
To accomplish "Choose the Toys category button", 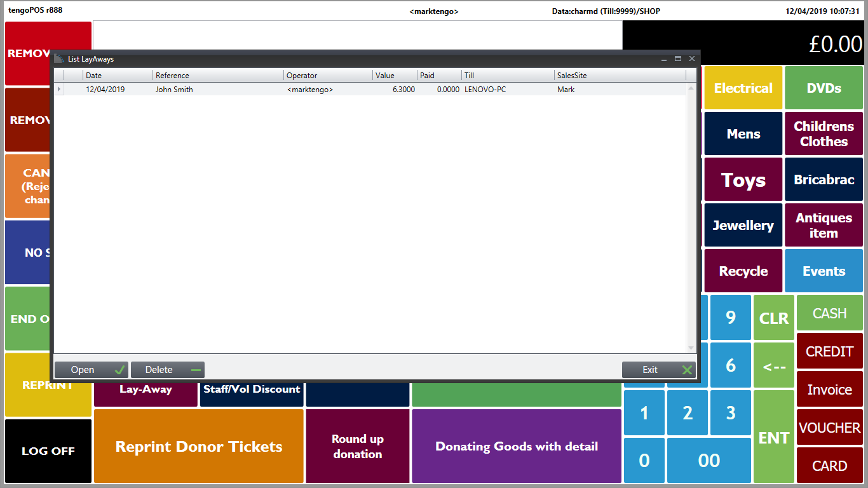I will pyautogui.click(x=743, y=180).
